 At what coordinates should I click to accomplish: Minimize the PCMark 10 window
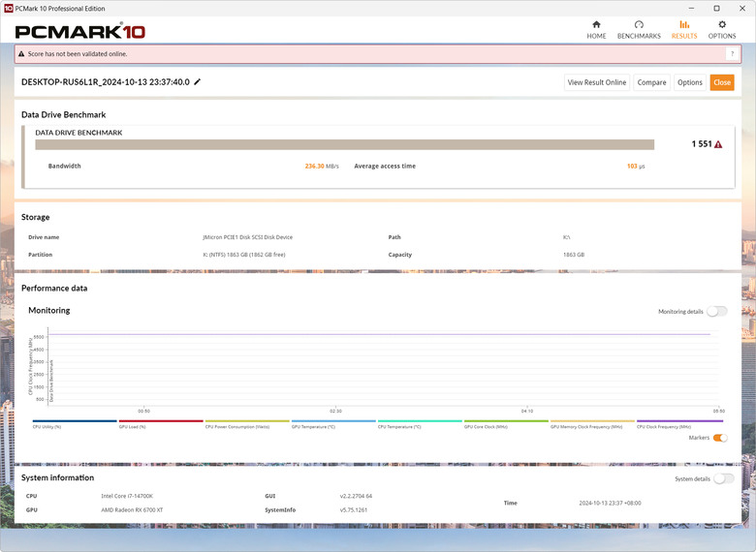[x=691, y=8]
